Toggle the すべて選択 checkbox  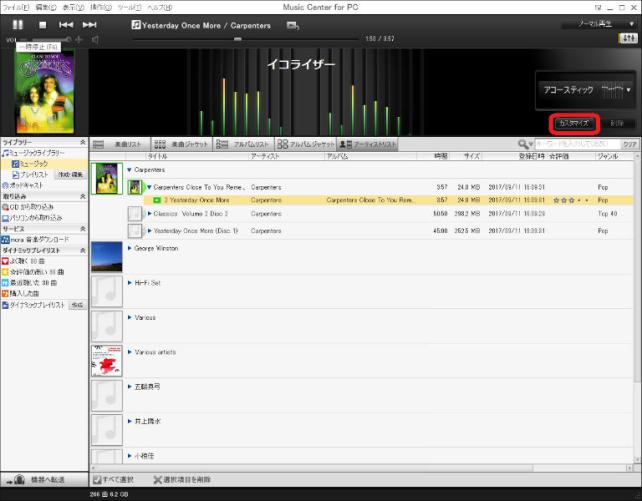tap(97, 480)
